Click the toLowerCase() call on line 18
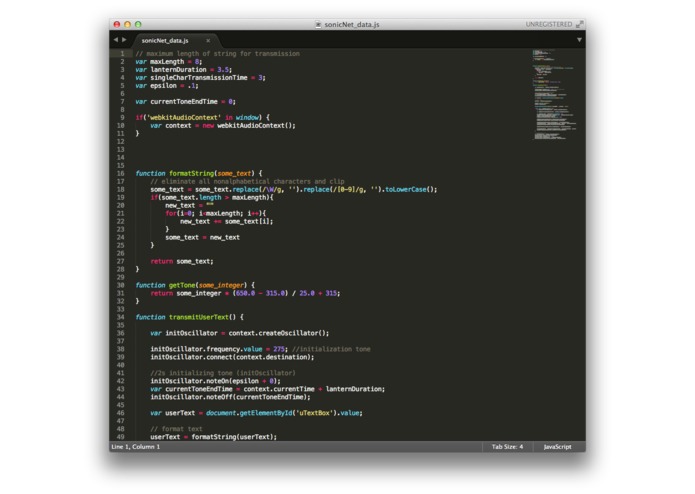695x494 pixels. [x=411, y=189]
